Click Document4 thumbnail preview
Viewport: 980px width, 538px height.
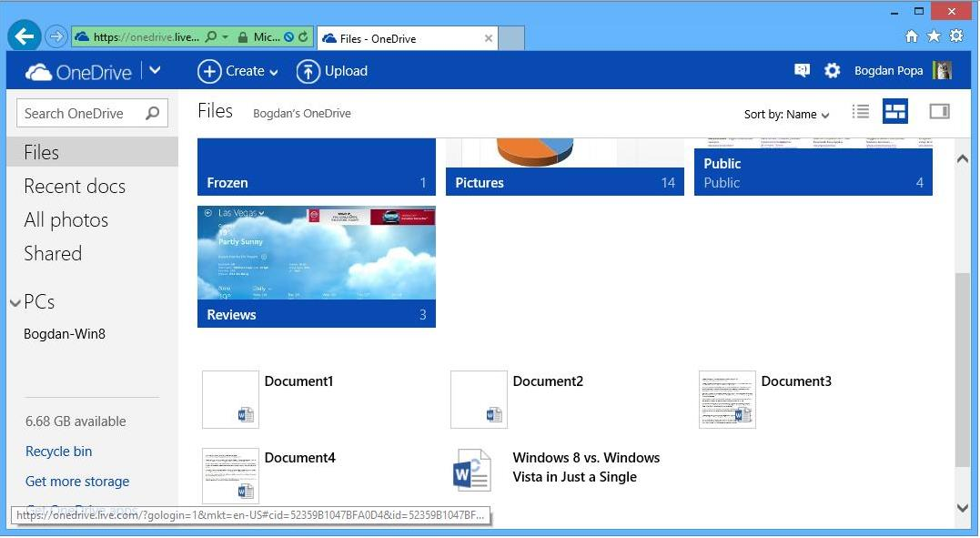click(x=230, y=475)
